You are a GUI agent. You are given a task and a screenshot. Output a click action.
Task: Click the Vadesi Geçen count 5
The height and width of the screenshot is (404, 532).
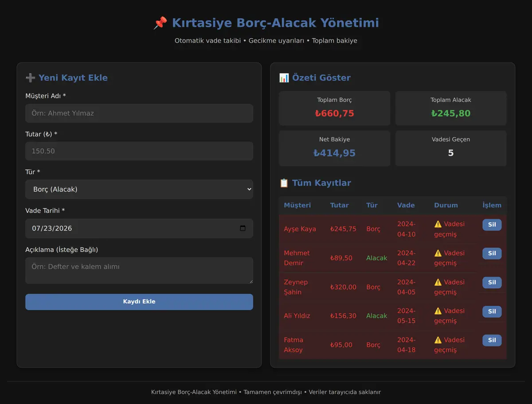tap(451, 153)
